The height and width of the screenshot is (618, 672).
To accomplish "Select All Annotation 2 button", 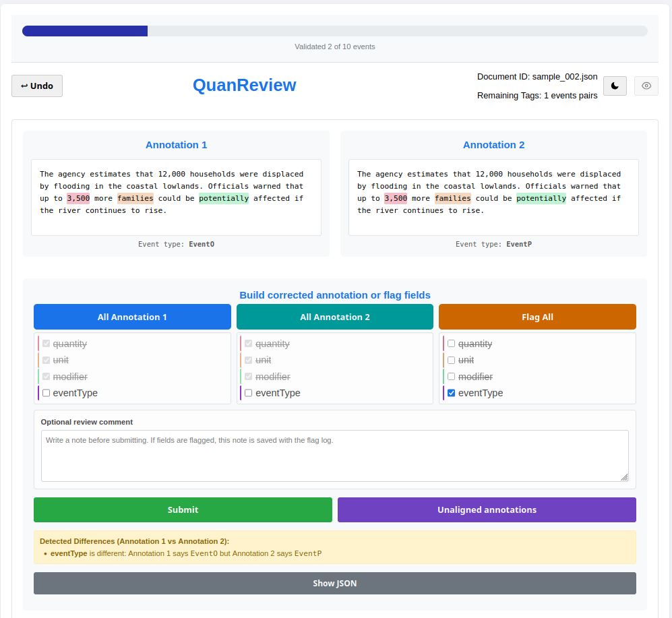I will point(335,317).
